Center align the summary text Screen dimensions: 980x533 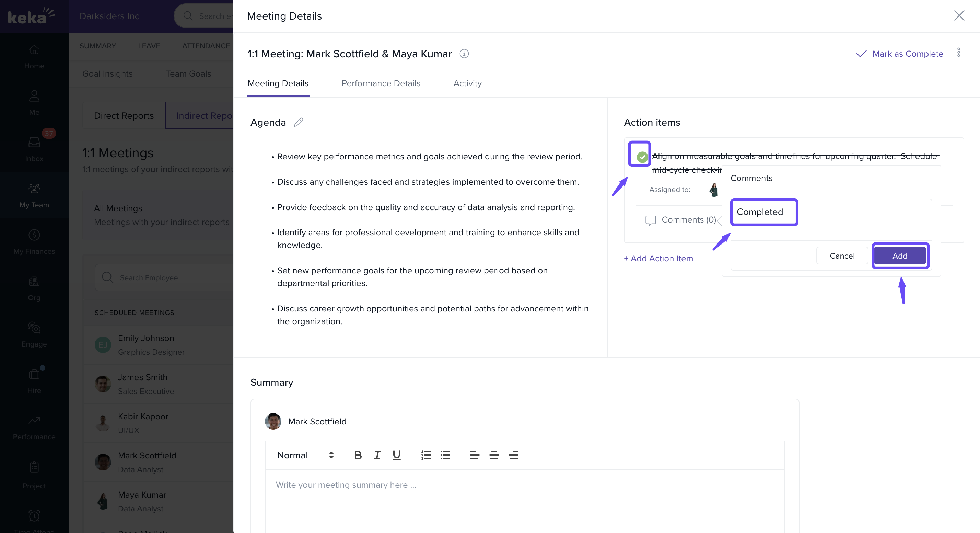pos(494,455)
